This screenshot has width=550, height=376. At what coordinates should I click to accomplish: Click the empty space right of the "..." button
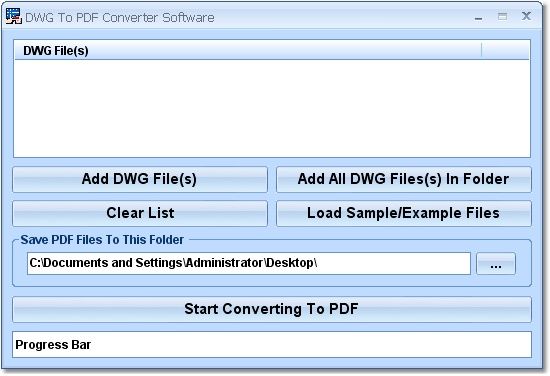tap(523, 263)
